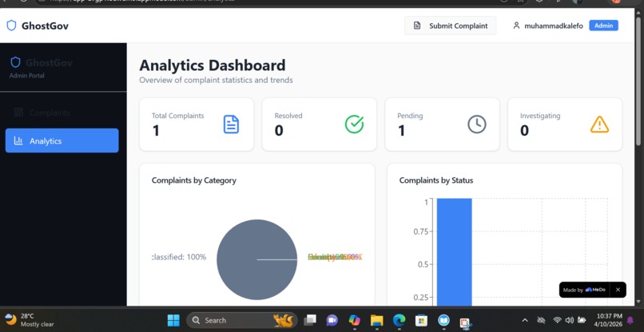Click the gray pie chart slice

click(256, 259)
